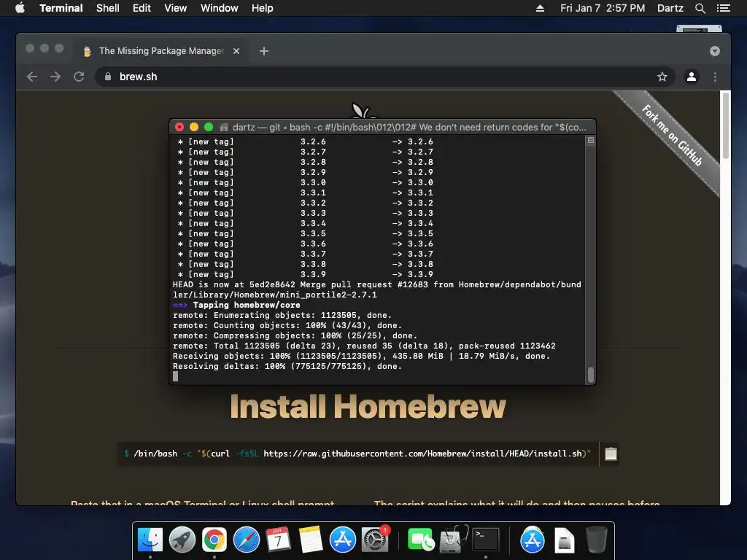Close The Missing Package Manager tab

point(236,51)
